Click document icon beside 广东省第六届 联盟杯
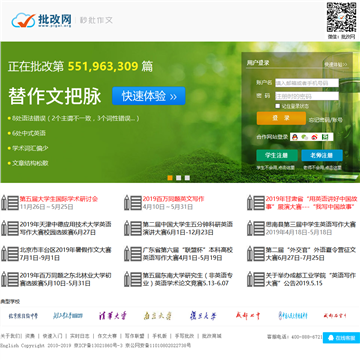The image size is (360, 360). (x=133, y=254)
